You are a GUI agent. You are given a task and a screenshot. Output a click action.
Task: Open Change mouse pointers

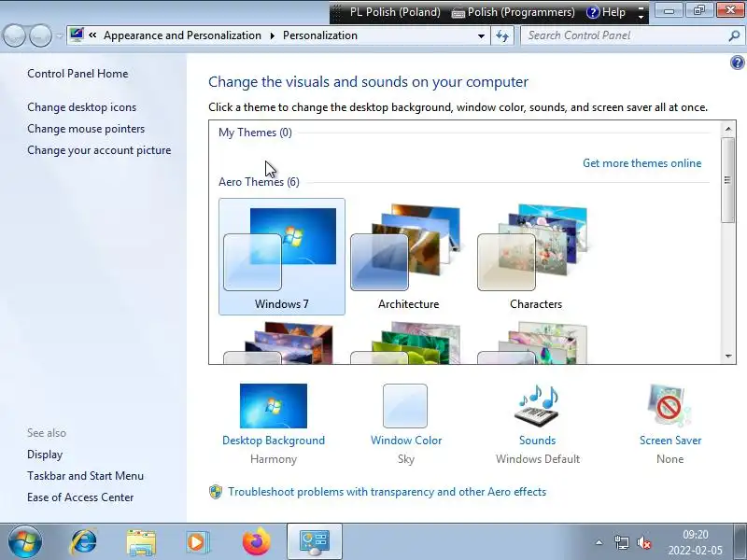86,129
